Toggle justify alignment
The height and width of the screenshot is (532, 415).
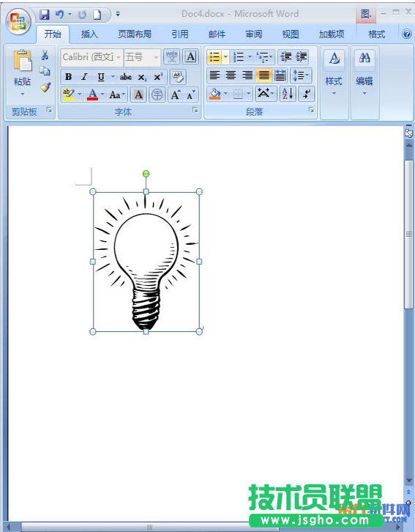263,75
